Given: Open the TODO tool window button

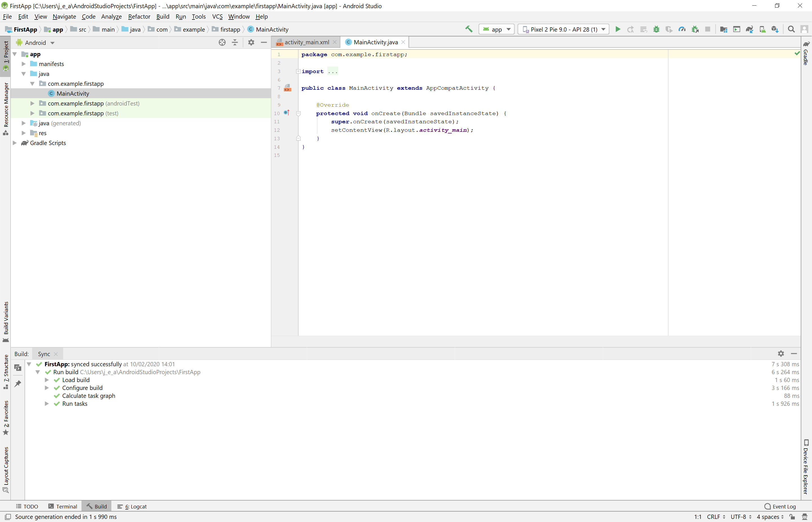Looking at the screenshot, I should [x=27, y=506].
